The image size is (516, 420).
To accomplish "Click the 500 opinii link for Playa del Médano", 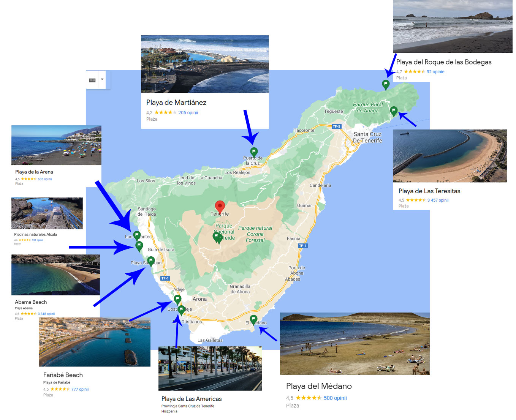I will coord(335,398).
